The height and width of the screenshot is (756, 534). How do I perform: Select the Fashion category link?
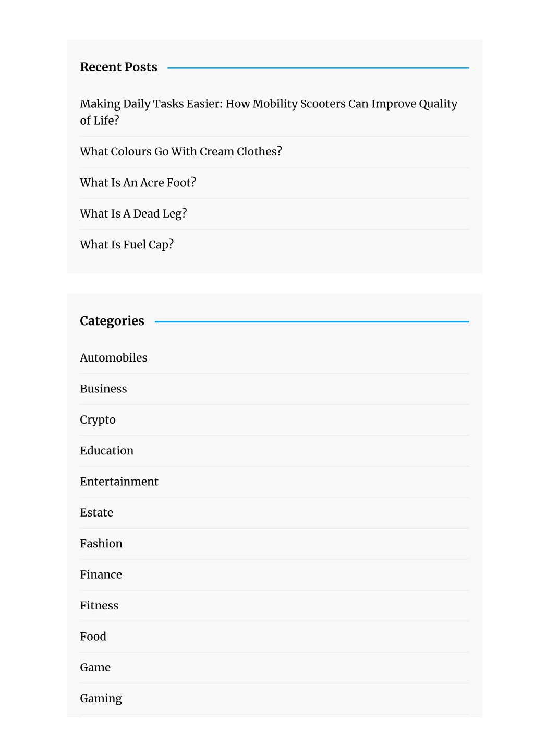101,543
